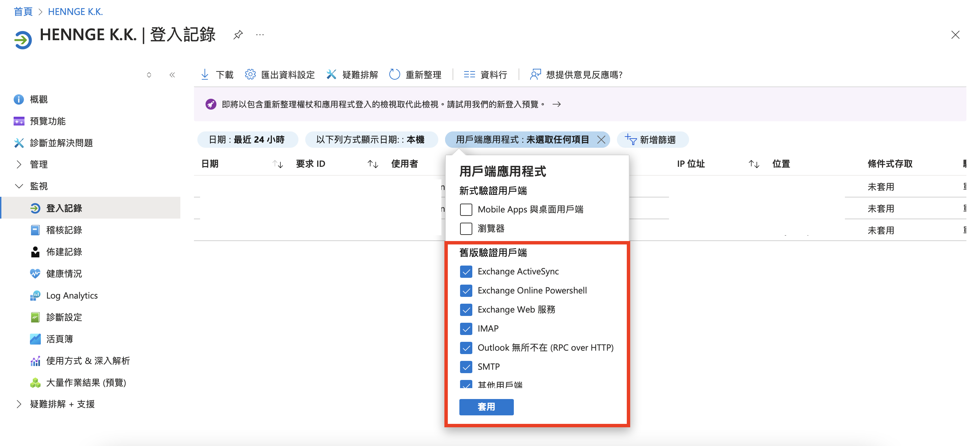Click HENNGE K.K. breadcrumb link
This screenshot has height=446, width=980.
75,12
